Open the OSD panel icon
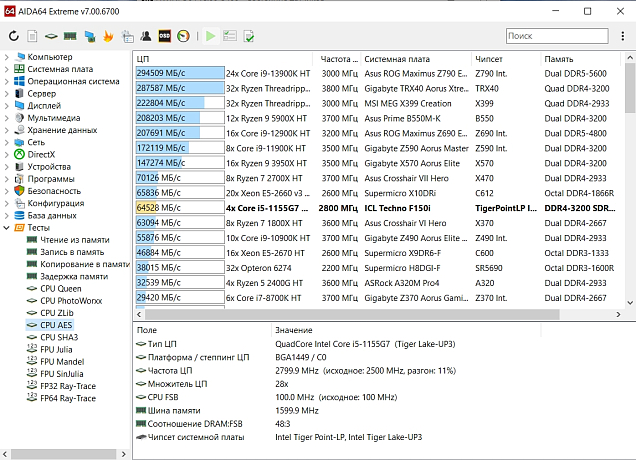The width and height of the screenshot is (636, 460). point(164,36)
